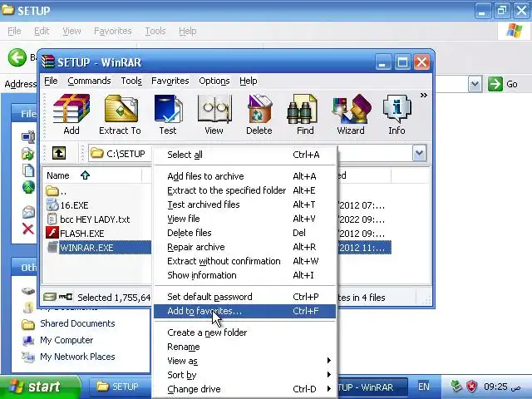Click the red X delete task icon in sidebar
Screen dimensions: 532x399
click(x=27, y=229)
